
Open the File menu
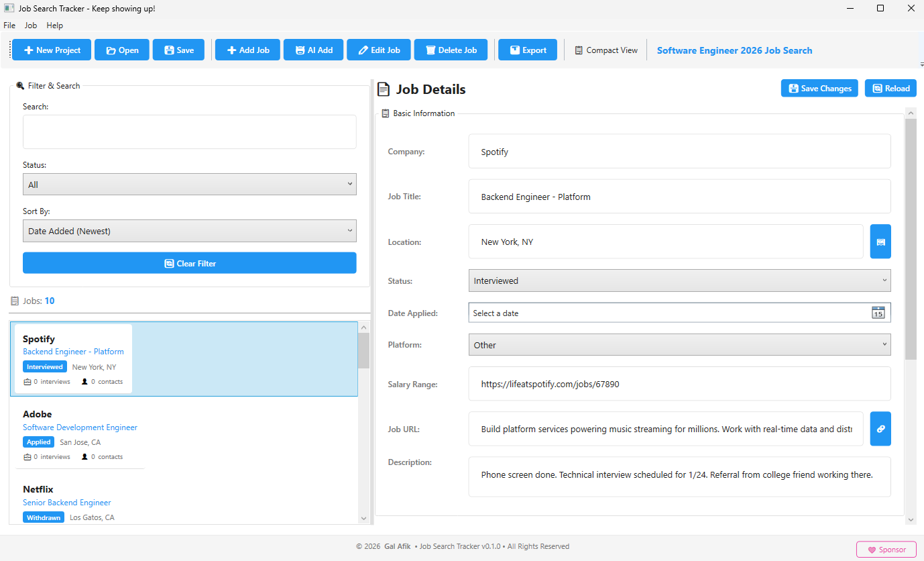[9, 25]
